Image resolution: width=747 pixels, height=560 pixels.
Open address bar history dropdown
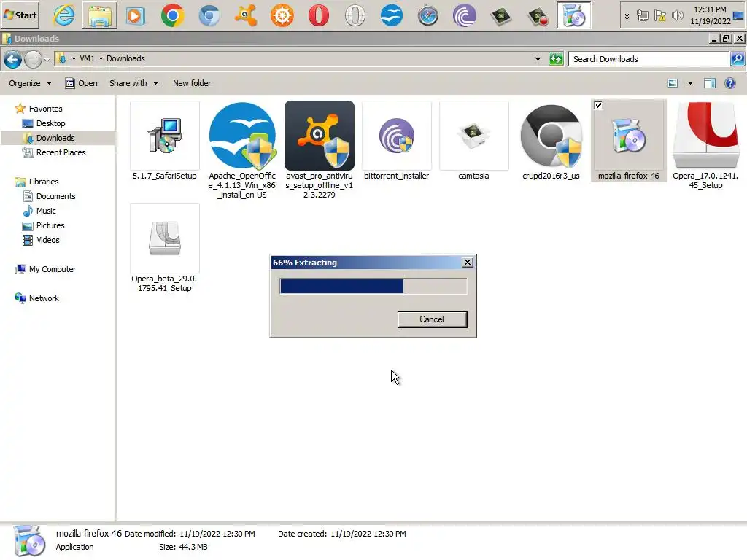(538, 59)
